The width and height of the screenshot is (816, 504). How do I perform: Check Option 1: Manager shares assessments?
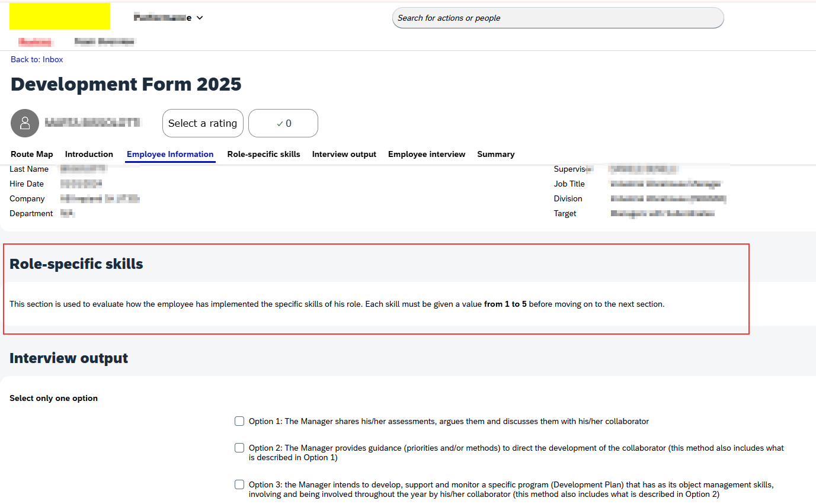[239, 421]
